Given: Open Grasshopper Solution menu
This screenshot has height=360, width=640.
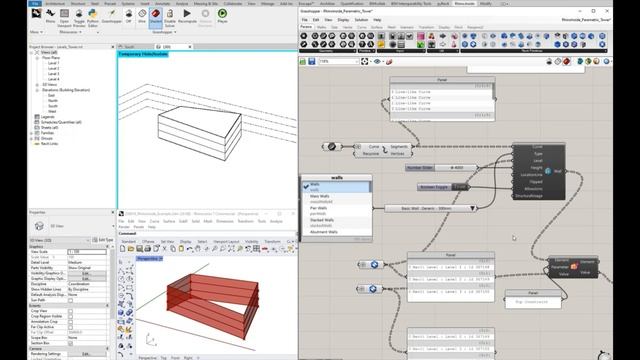Looking at the screenshot, I should [361, 20].
